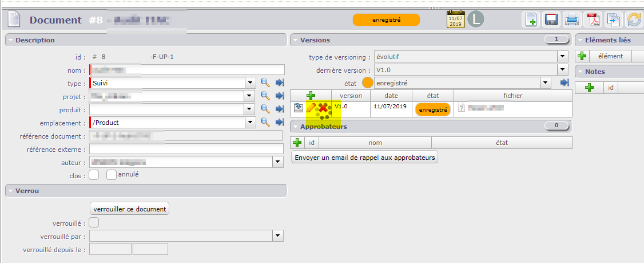This screenshot has height=263, width=644.
Task: Delete version V1.0 with the red X
Action: (324, 108)
